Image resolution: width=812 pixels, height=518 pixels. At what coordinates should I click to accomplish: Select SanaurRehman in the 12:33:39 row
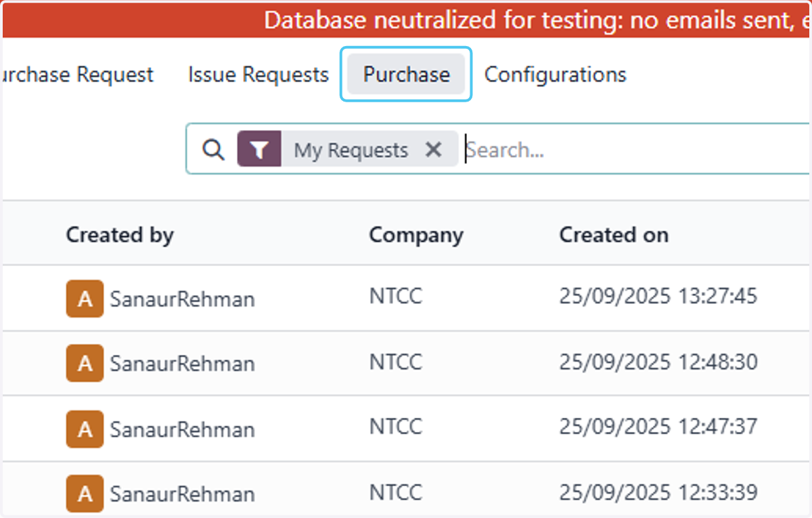click(x=183, y=494)
